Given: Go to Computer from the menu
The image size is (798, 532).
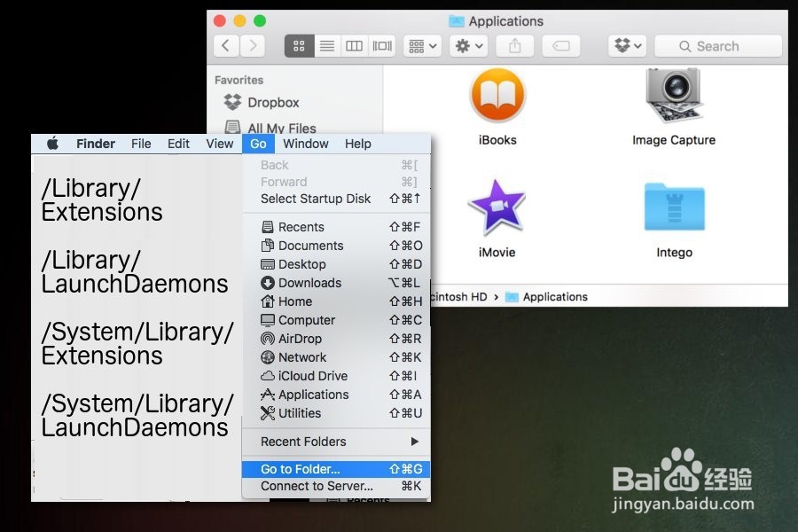Looking at the screenshot, I should coord(336,320).
